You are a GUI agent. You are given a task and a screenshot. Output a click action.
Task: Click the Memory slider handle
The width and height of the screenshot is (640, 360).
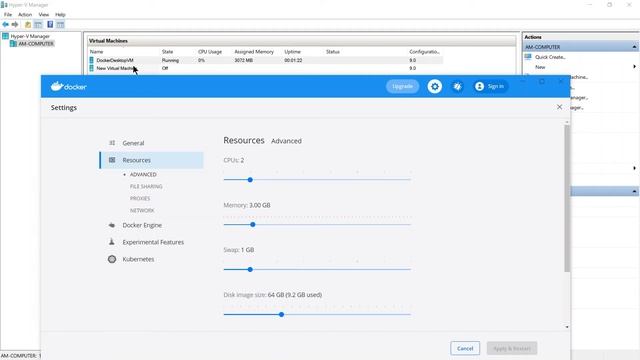click(253, 224)
